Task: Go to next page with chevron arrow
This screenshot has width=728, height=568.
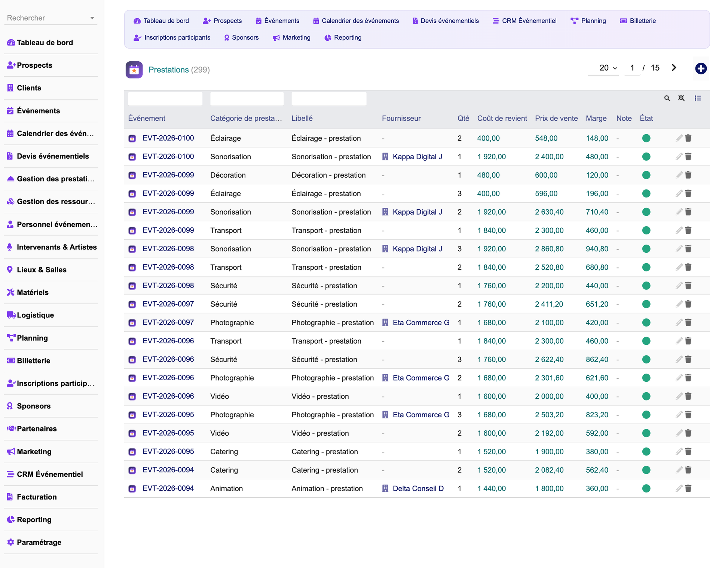Action: click(674, 68)
